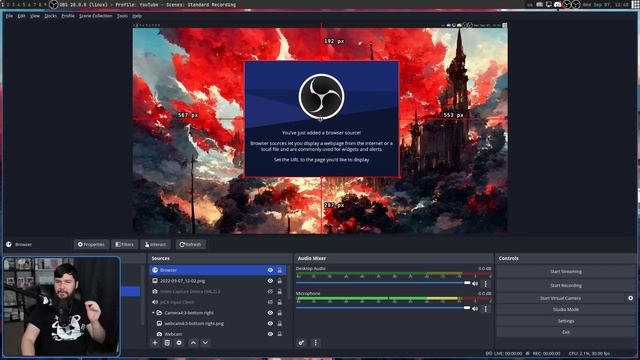Screen dimensions: 640x360
Task: Hide the Browser source with eye icon
Action: tap(270, 270)
